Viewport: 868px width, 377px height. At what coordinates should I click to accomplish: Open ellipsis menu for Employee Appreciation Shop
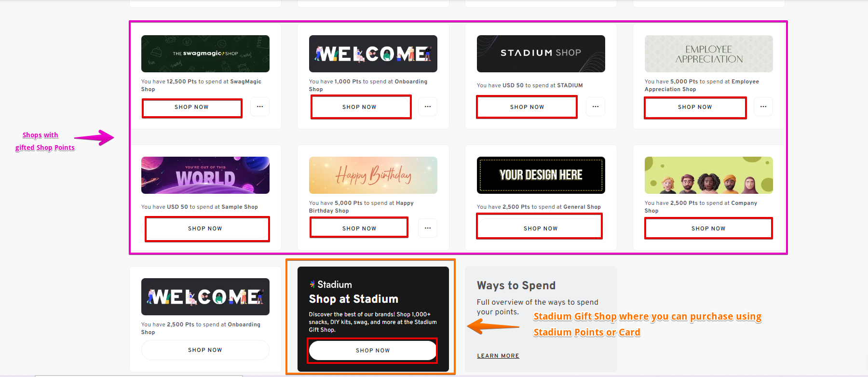[763, 107]
